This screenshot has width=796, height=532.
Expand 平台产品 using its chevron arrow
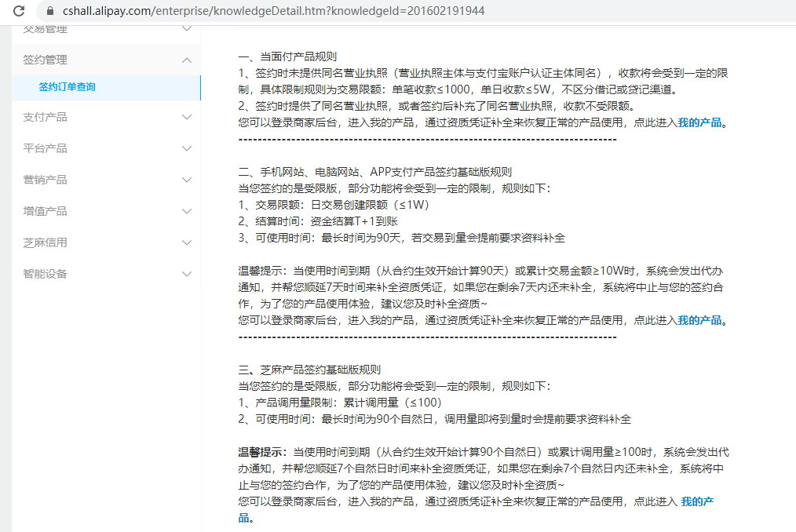tap(186, 148)
